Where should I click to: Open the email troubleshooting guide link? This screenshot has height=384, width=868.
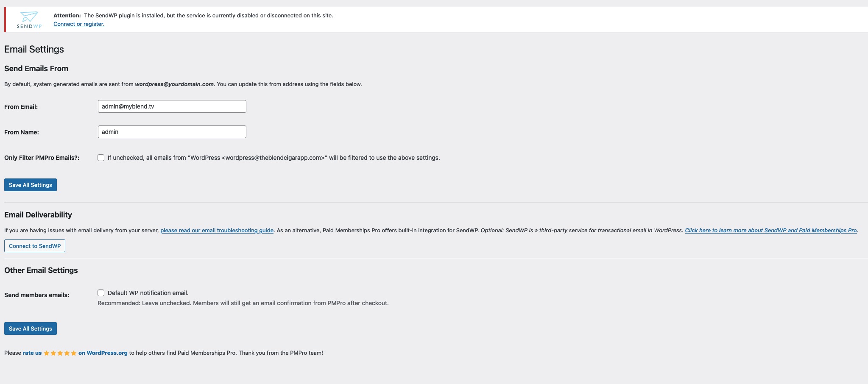click(x=217, y=231)
